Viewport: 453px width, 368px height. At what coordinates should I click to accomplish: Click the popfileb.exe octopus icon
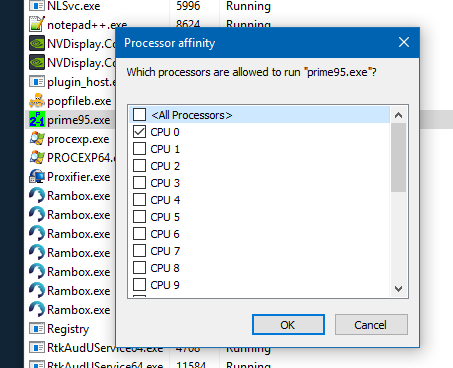[x=37, y=101]
